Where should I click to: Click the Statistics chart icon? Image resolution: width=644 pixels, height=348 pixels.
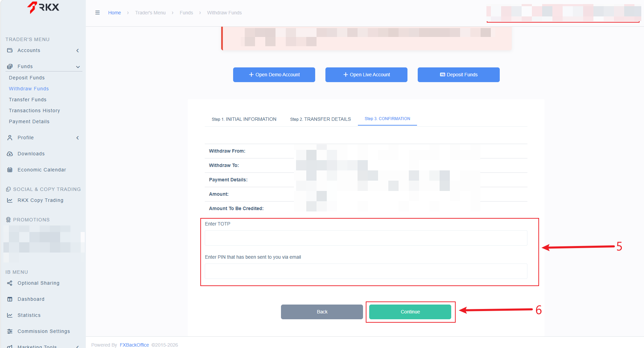(x=10, y=315)
